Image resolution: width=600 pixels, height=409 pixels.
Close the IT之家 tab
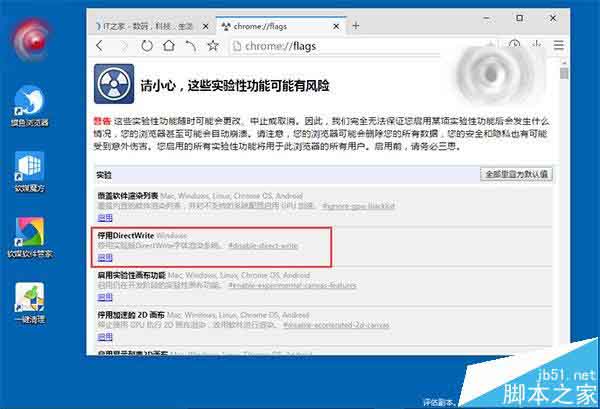(205, 26)
